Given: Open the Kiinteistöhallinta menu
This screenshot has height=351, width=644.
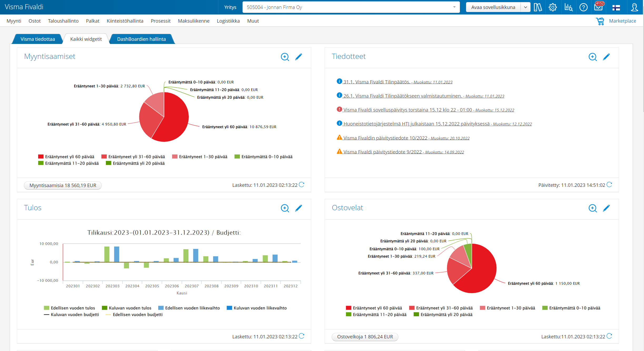Looking at the screenshot, I should tap(125, 21).
